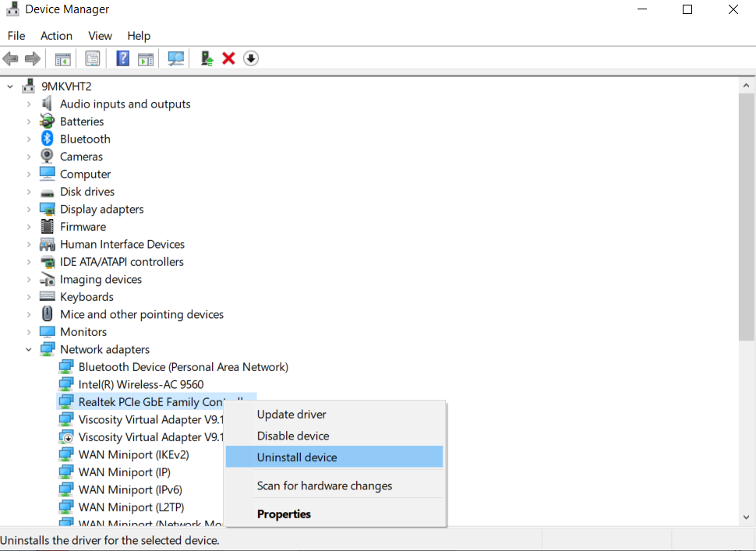
Task: Expand Audio inputs and outputs
Action: tap(29, 104)
